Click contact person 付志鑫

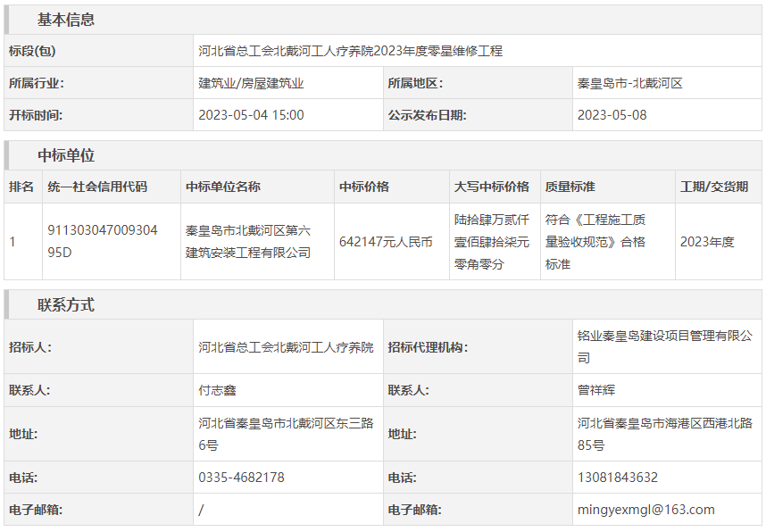point(217,390)
